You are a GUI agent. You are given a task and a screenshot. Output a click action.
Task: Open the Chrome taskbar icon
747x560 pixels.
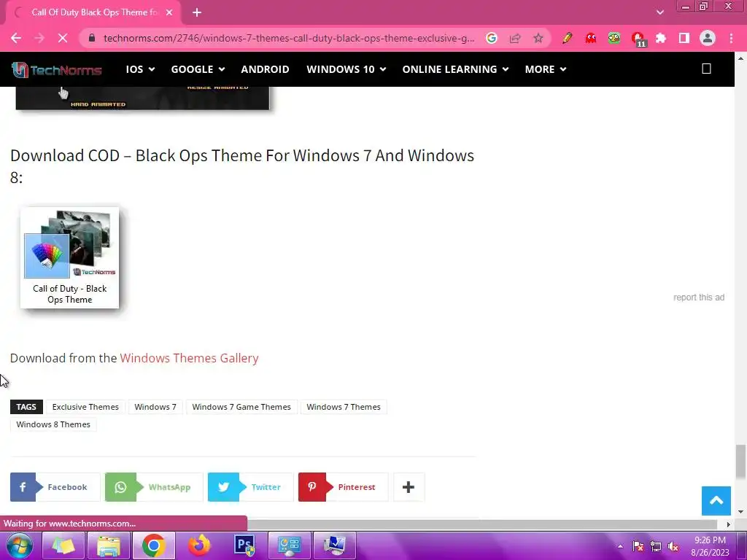pyautogui.click(x=153, y=545)
